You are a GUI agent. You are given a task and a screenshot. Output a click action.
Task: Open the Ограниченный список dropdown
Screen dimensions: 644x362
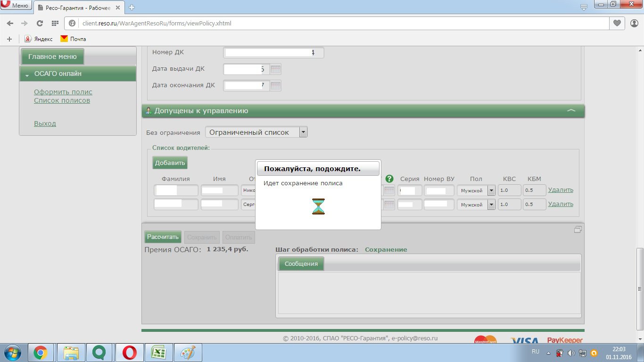pos(303,132)
